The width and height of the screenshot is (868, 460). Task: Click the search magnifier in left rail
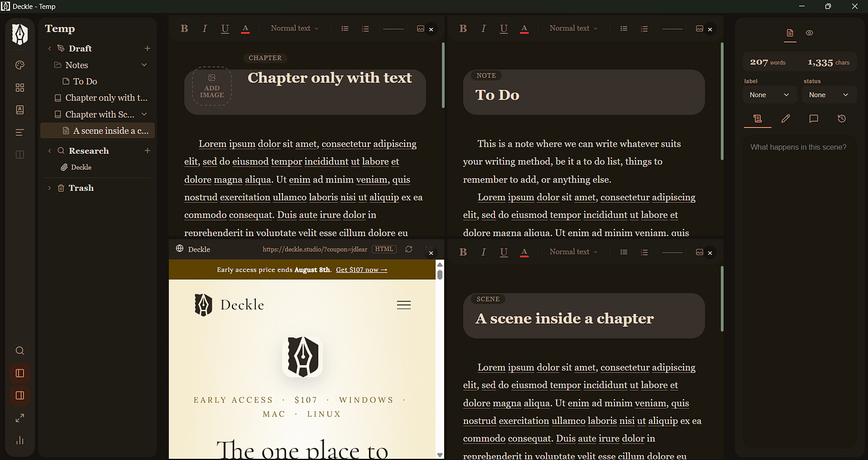click(x=20, y=350)
